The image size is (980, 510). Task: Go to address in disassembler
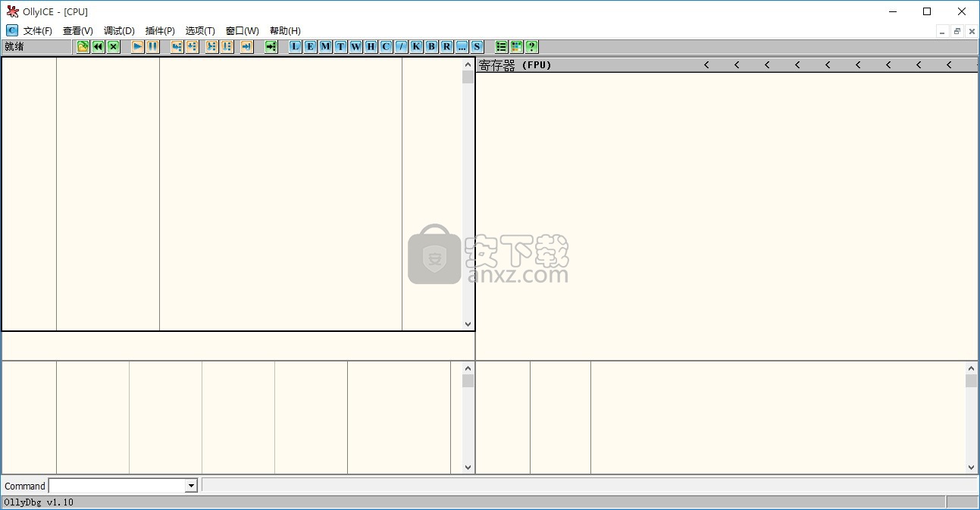pos(271,47)
